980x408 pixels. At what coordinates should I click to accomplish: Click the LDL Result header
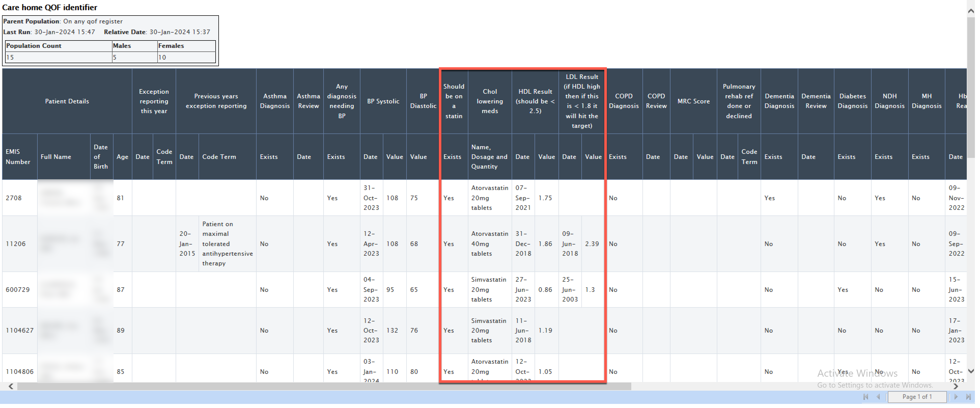[582, 101]
